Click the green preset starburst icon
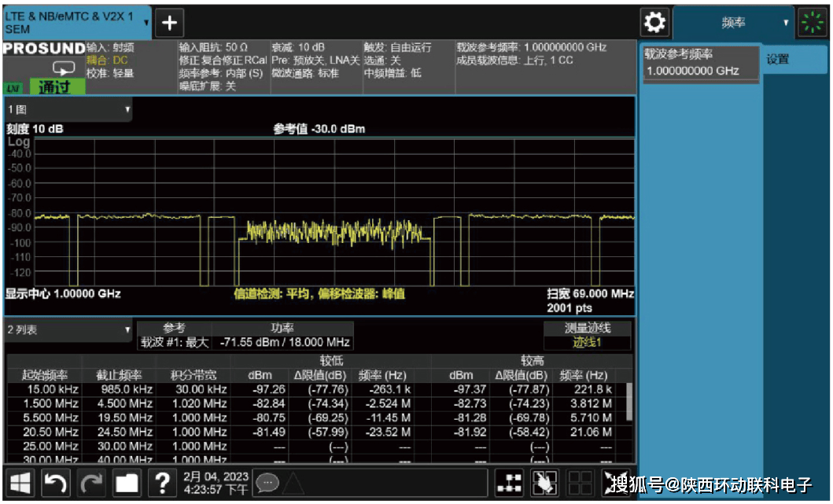The height and width of the screenshot is (504, 833). (813, 23)
